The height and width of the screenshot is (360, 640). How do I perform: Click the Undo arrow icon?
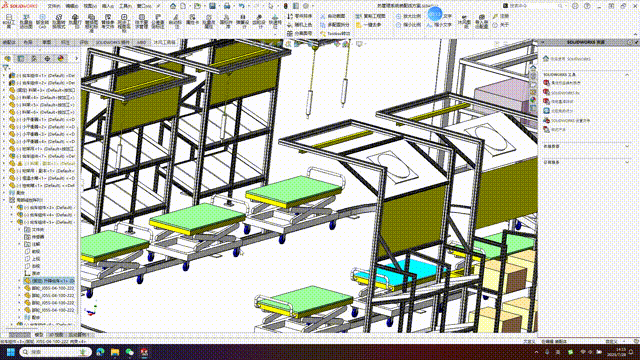(242, 6)
